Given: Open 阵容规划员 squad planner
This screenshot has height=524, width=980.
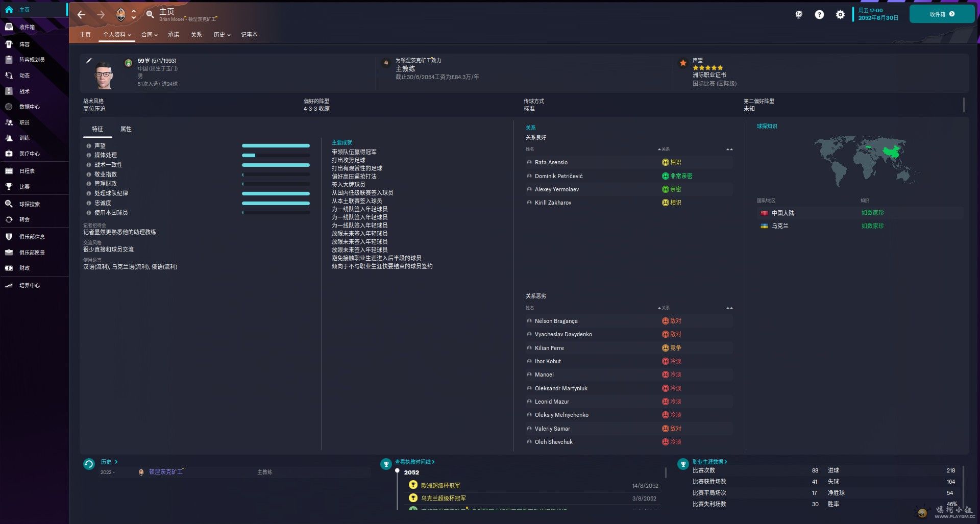Looking at the screenshot, I should 34,60.
